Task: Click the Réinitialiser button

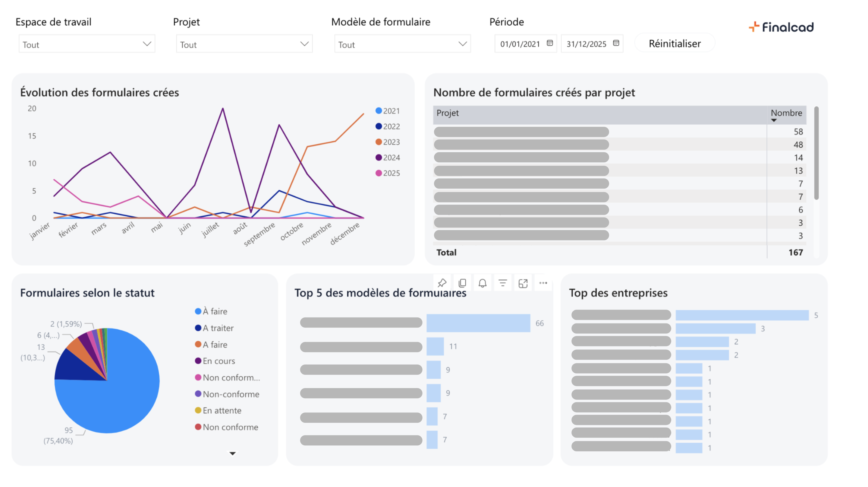Action: point(675,43)
